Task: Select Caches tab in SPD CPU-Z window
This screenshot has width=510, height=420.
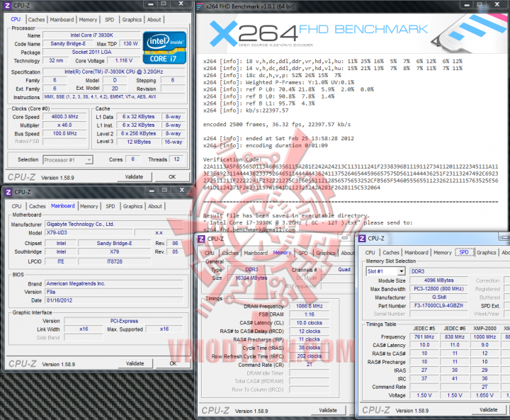Action: (x=391, y=252)
